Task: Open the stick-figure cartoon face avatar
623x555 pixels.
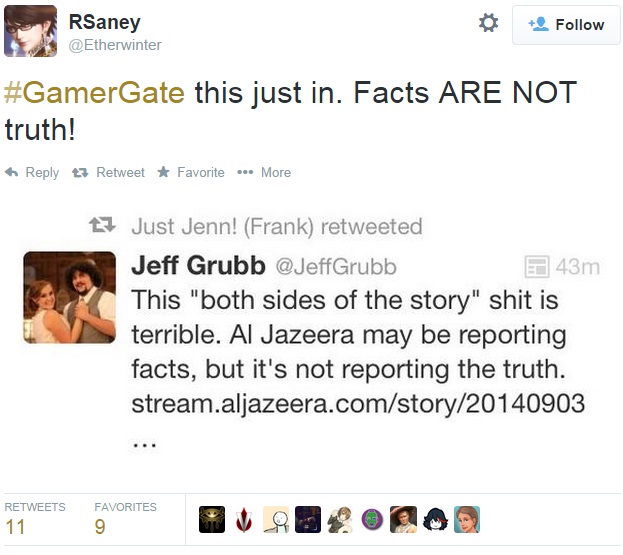Action: pyautogui.click(x=276, y=519)
